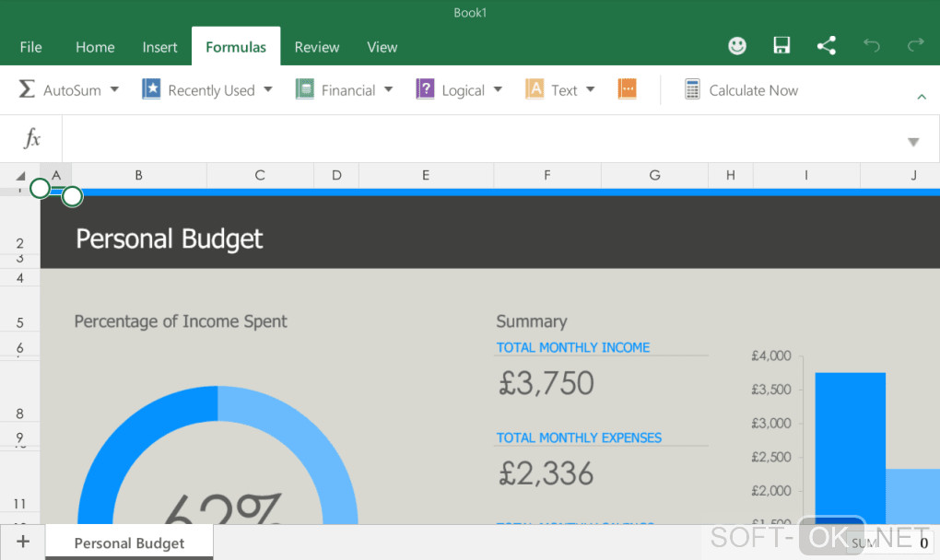Click the redo arrow icon
Viewport: 940px width, 560px height.
(x=915, y=45)
